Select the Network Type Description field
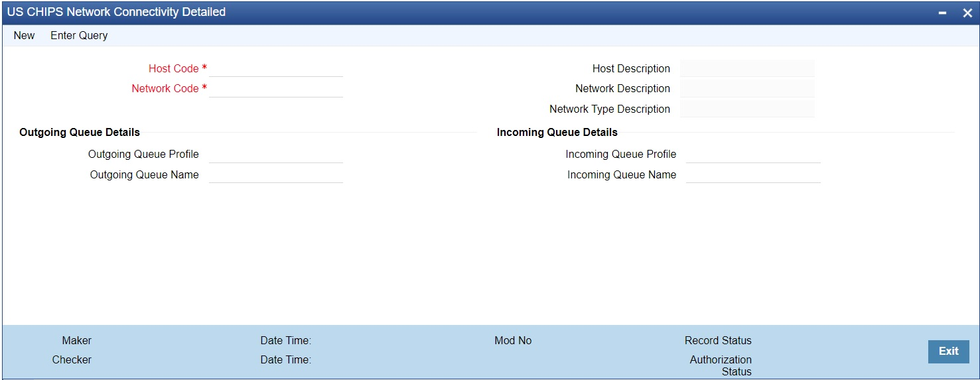The height and width of the screenshot is (380, 980). 747,109
